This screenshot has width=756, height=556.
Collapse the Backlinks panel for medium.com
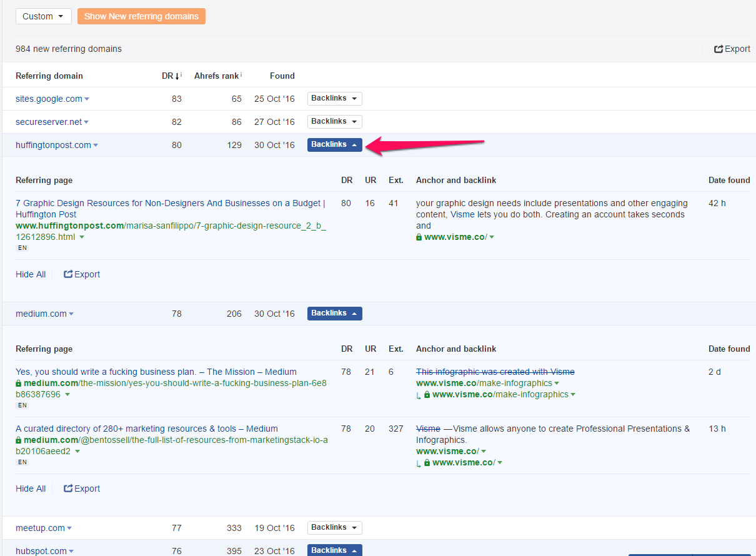[x=334, y=313]
